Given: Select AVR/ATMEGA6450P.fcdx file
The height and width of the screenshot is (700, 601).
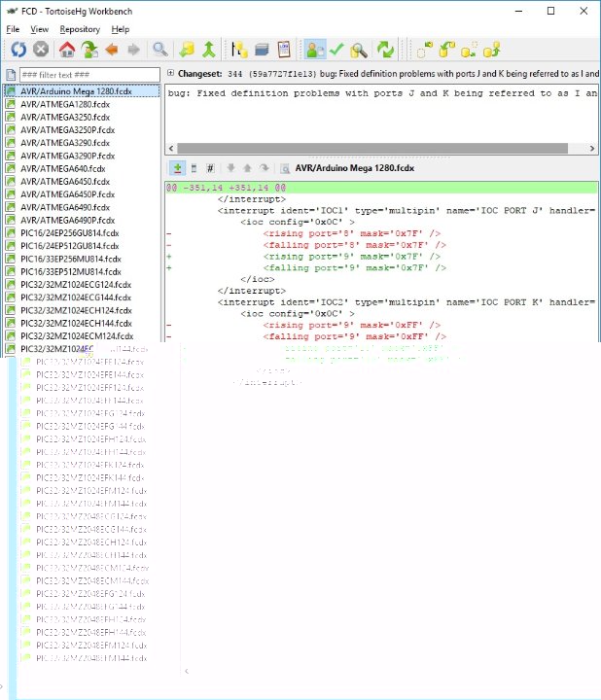Looking at the screenshot, I should [82, 194].
